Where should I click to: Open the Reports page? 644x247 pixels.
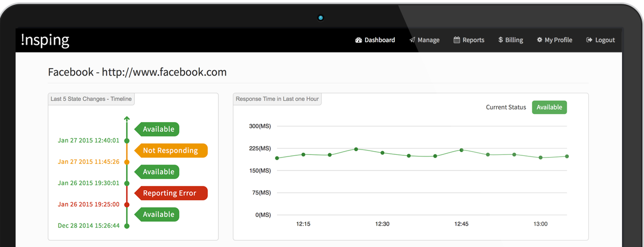click(469, 40)
